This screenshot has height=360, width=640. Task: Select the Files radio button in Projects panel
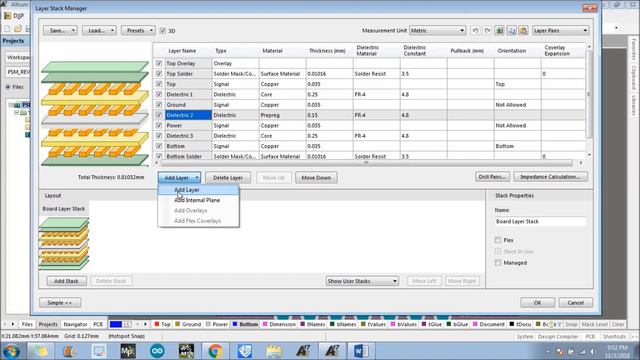(x=8, y=87)
